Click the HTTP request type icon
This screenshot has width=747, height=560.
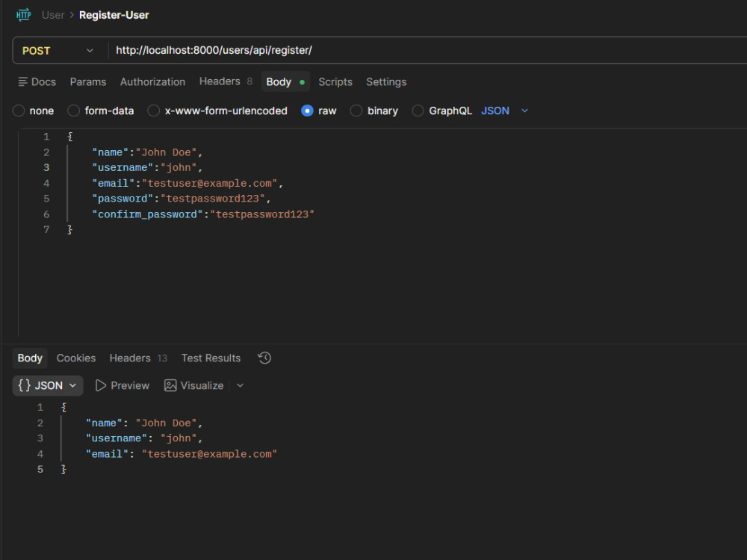[x=23, y=15]
